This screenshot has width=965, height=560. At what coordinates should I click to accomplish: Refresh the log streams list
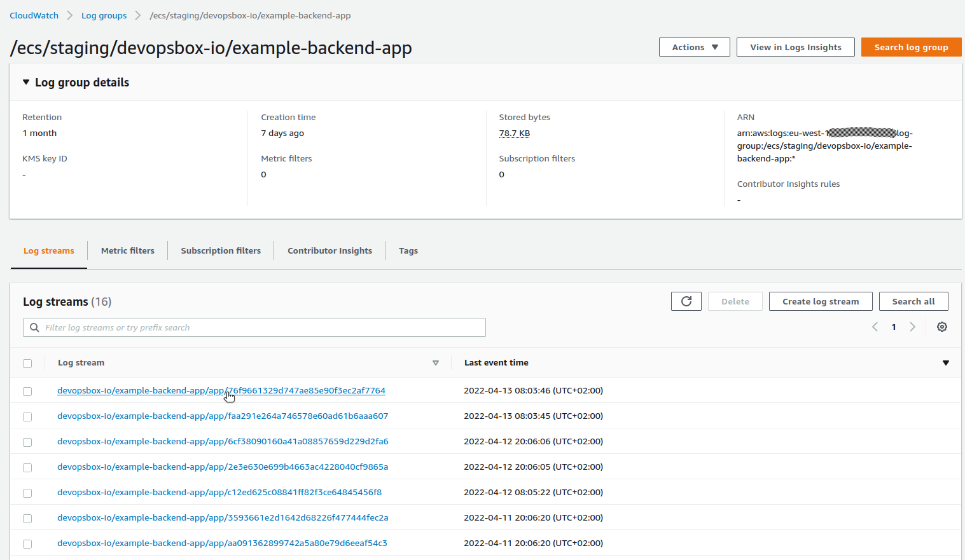tap(686, 301)
